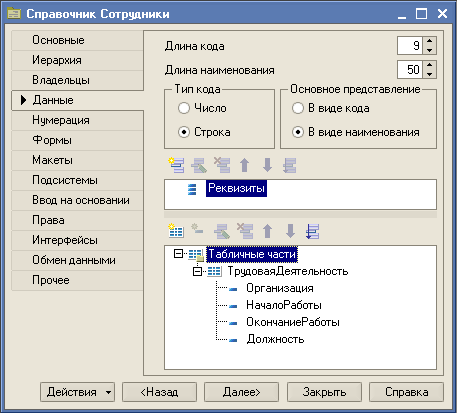
Task: Click the НачалоРаботы attribute icon
Action: tap(233, 306)
